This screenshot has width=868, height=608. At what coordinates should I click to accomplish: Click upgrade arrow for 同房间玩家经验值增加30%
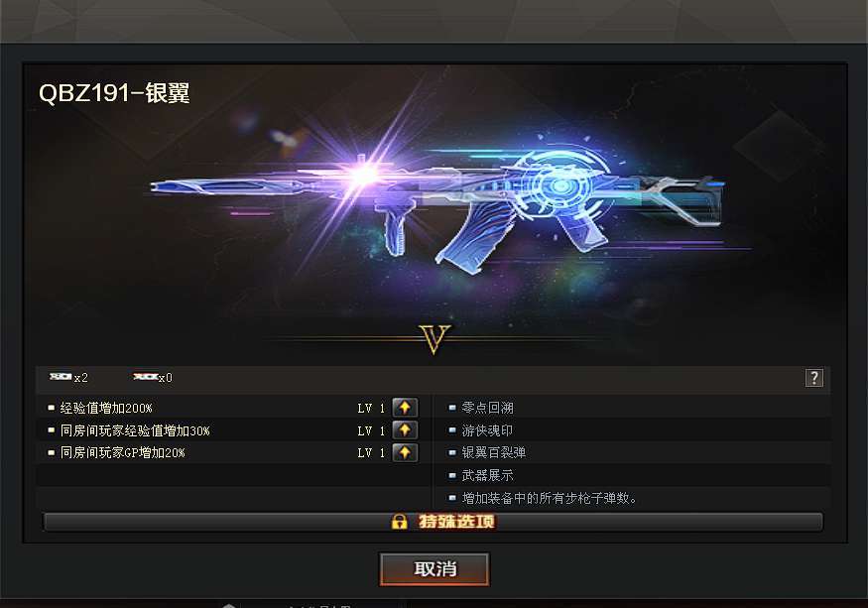coord(405,430)
